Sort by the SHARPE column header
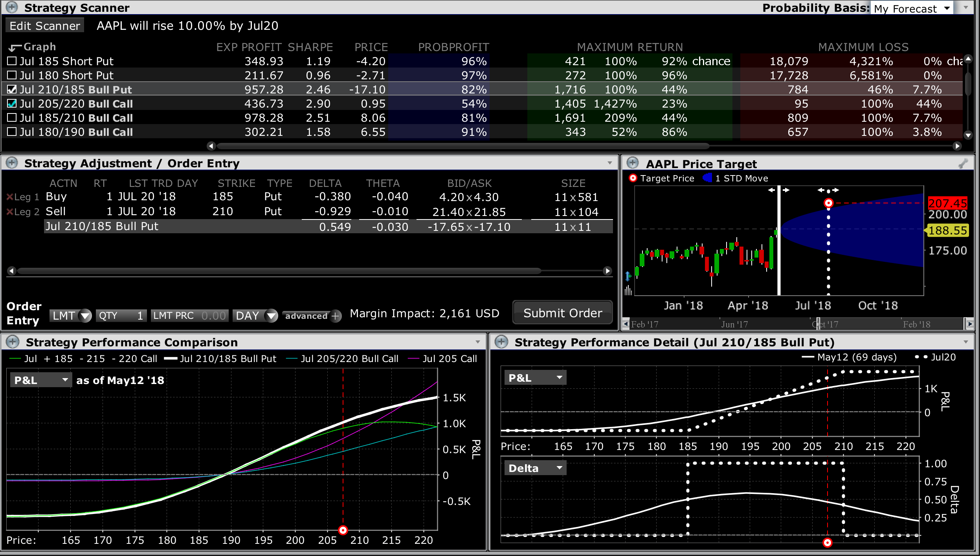Image resolution: width=980 pixels, height=556 pixels. pyautogui.click(x=310, y=47)
